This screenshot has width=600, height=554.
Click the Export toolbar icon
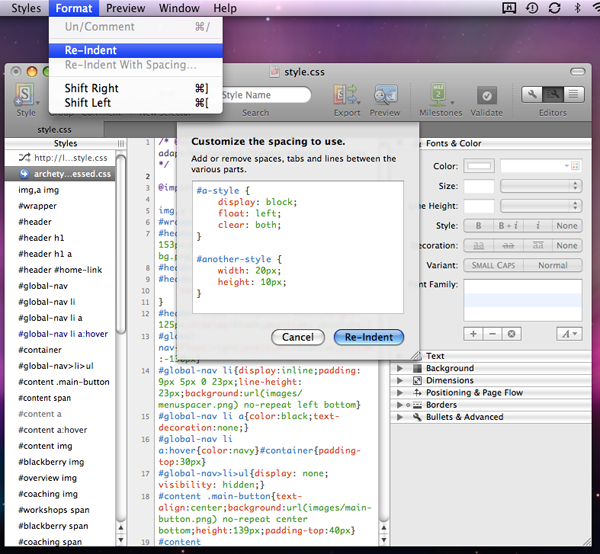point(346,95)
